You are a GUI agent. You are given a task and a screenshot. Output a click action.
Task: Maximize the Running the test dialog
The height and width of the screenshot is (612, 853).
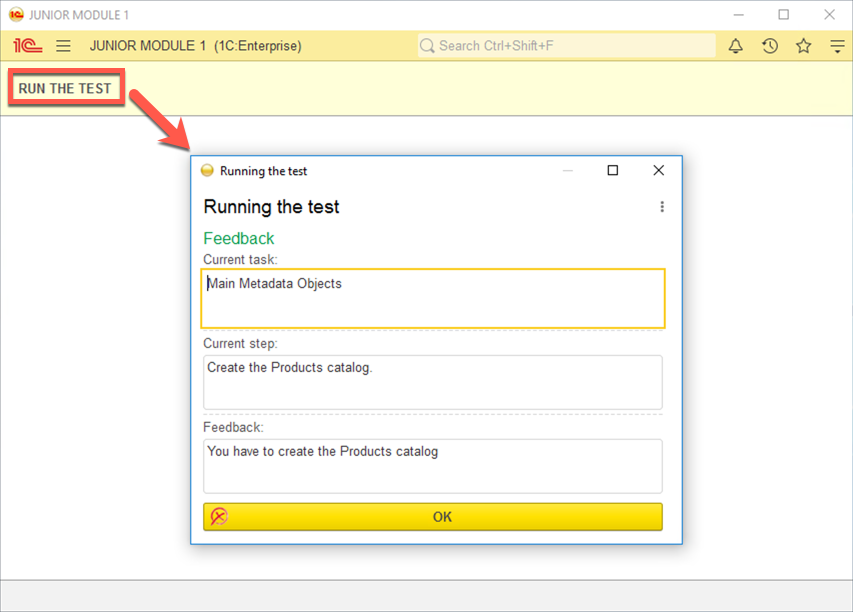click(613, 171)
